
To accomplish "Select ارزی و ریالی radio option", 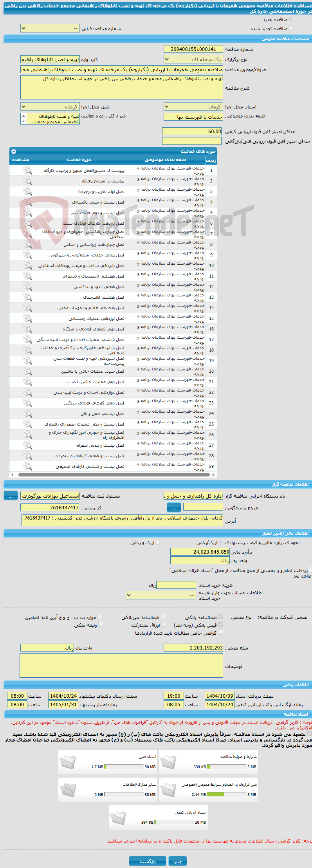I will [x=158, y=542].
